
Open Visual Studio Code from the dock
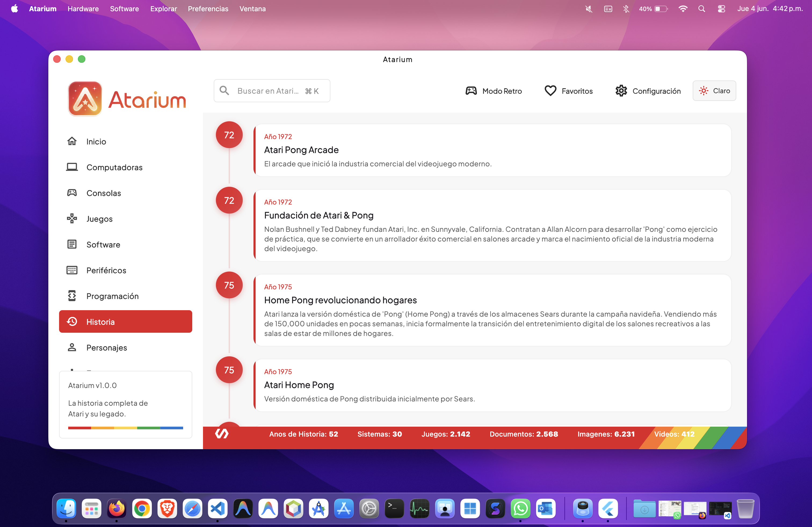click(218, 508)
